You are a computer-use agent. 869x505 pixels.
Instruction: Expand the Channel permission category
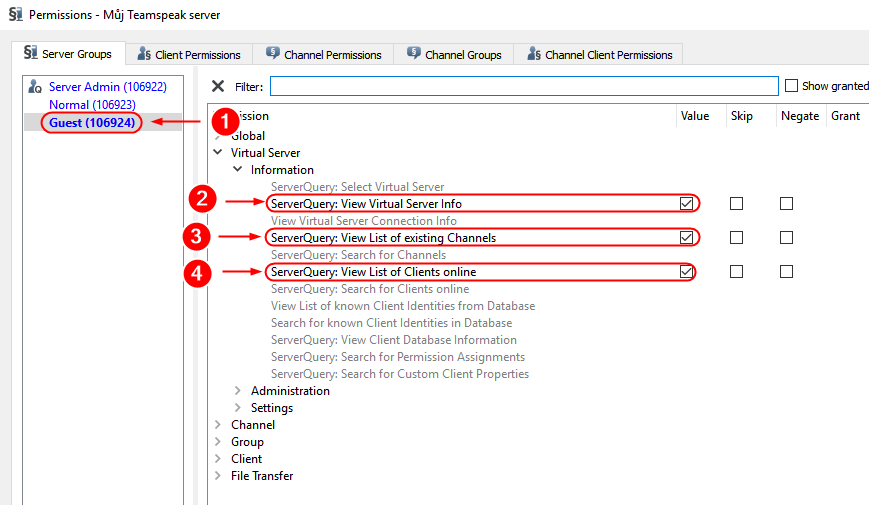point(218,425)
